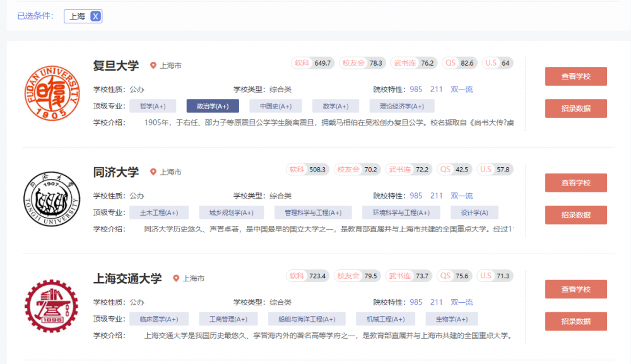Image resolution: width=631 pixels, height=364 pixels.
Task: Select the 机械工程(A+) major tag
Action: pos(386,319)
